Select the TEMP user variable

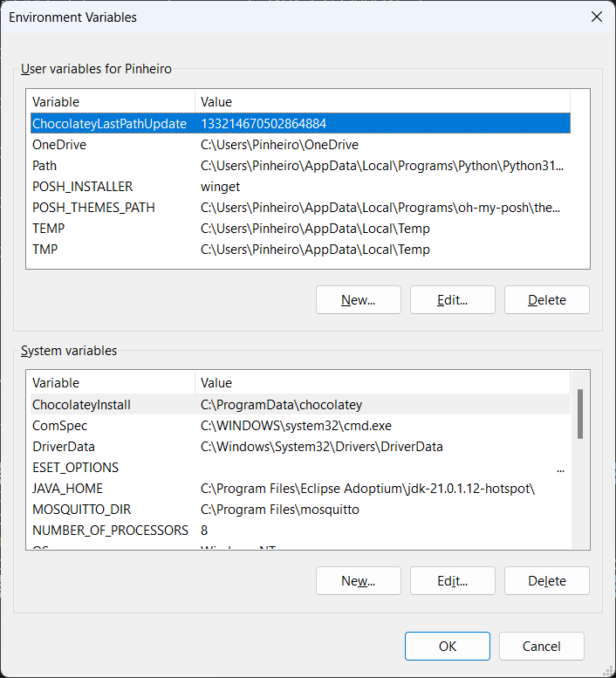[300, 229]
